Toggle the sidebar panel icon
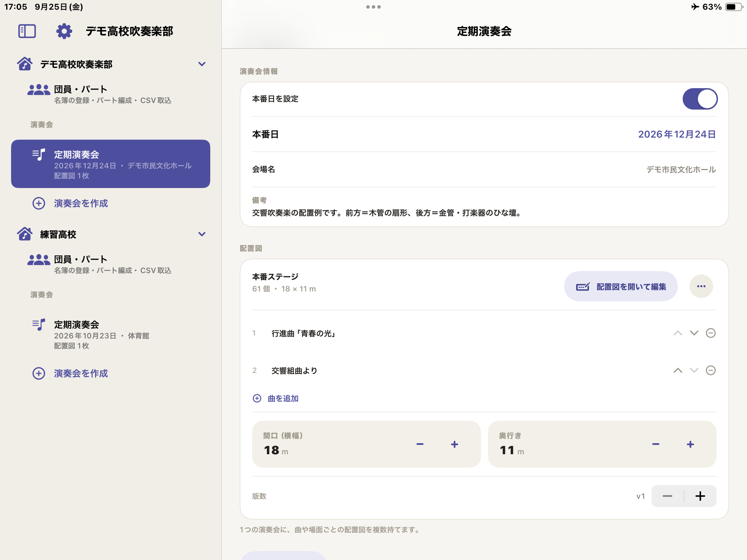 pyautogui.click(x=27, y=31)
